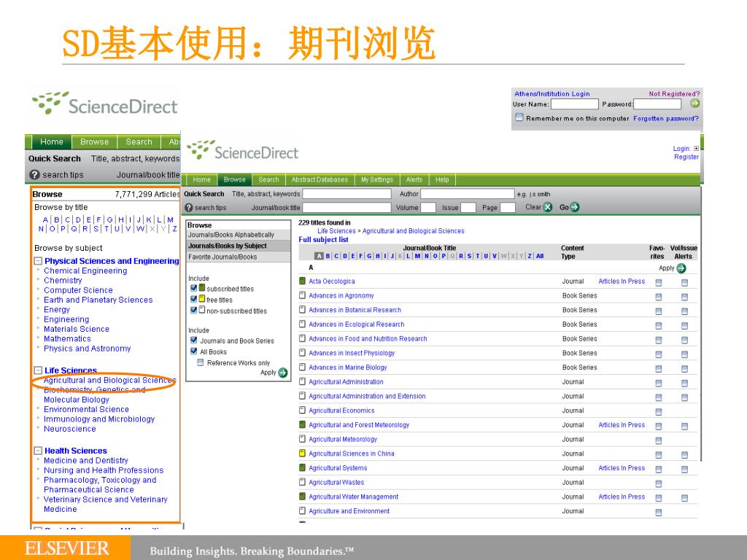The height and width of the screenshot is (560, 747).
Task: Focus the User Name input field
Action: coord(574,104)
